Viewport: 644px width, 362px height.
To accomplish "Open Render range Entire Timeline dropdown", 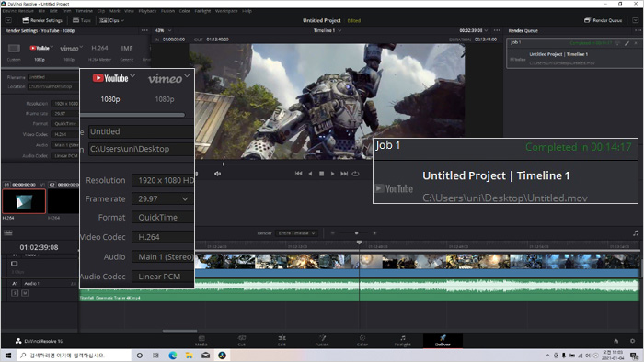I will click(296, 233).
